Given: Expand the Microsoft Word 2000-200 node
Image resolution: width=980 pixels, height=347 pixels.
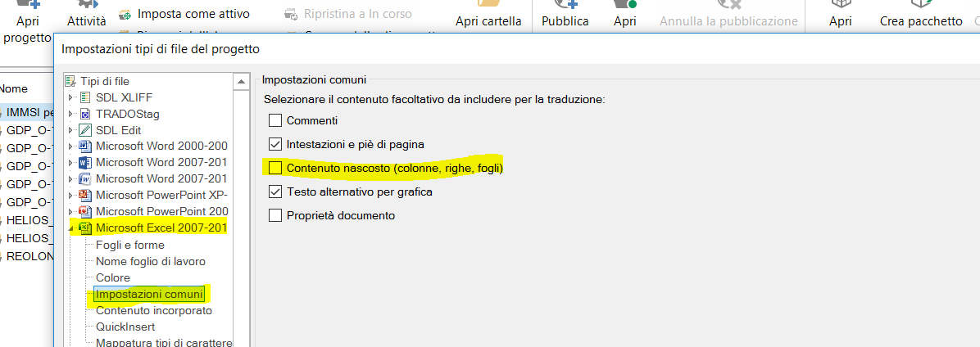Looking at the screenshot, I should (70, 146).
